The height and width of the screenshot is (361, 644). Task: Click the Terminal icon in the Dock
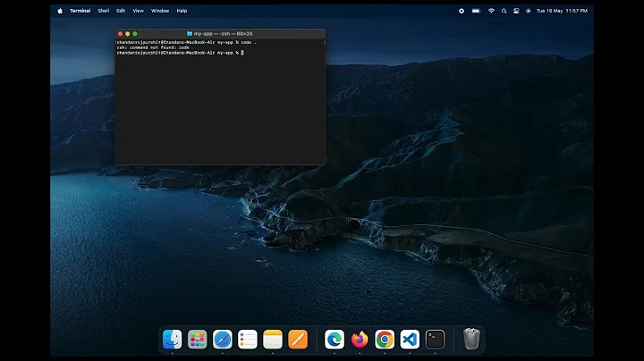click(435, 340)
